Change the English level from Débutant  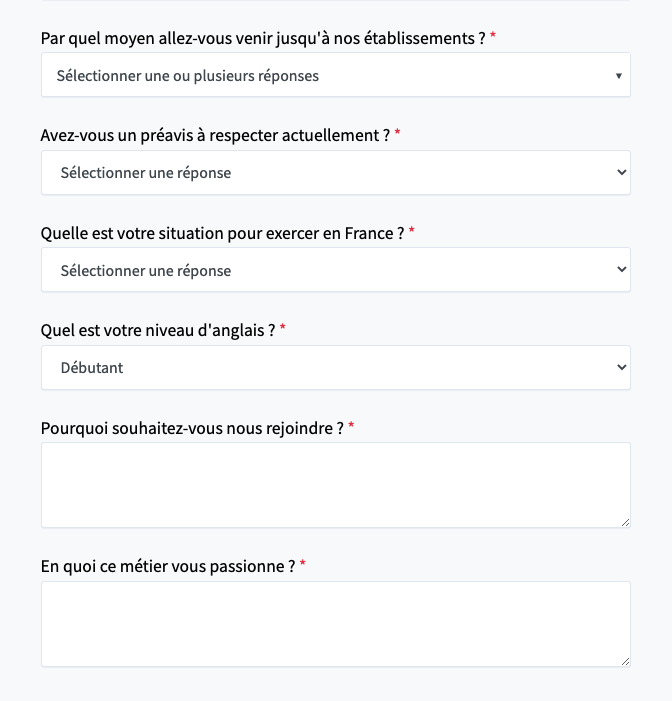click(x=336, y=367)
